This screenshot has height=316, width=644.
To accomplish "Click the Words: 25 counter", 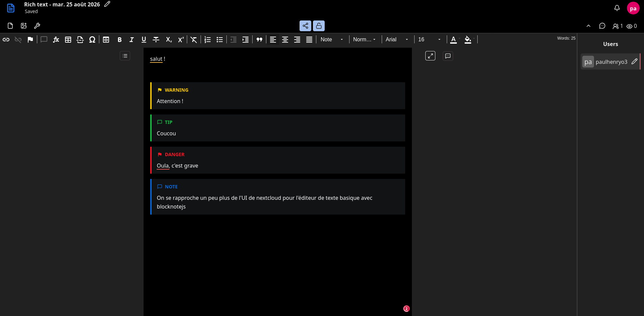I will tap(566, 38).
